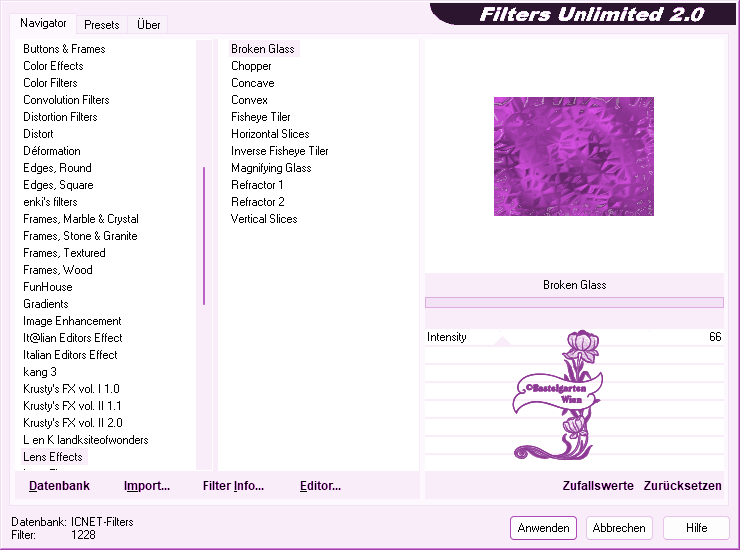This screenshot has height=550, width=740.
Task: Choose the Vertical Slices filter
Action: click(x=264, y=219)
